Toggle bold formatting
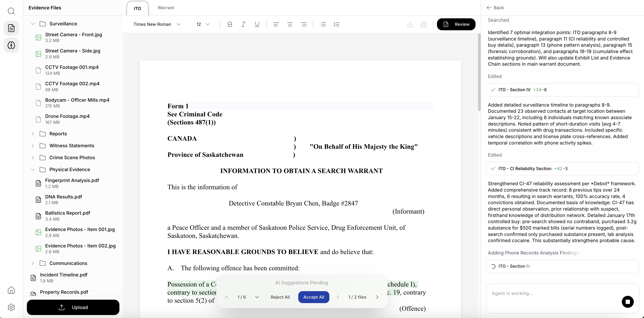The width and height of the screenshot is (644, 318). click(230, 24)
